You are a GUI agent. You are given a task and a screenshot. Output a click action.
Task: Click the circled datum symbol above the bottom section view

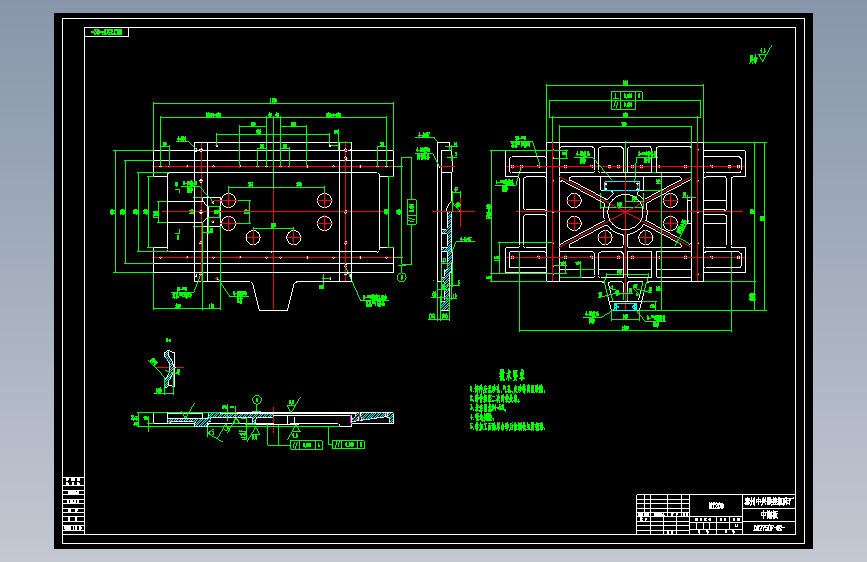coord(257,400)
